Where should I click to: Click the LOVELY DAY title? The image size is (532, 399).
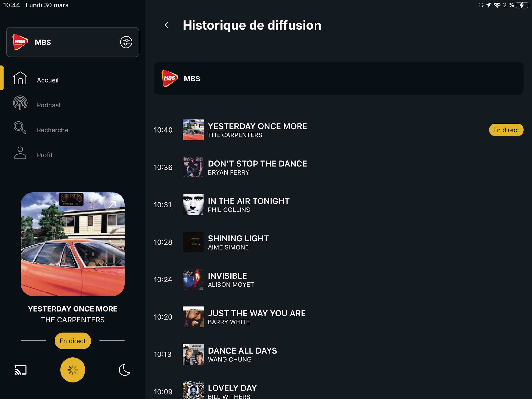232,388
